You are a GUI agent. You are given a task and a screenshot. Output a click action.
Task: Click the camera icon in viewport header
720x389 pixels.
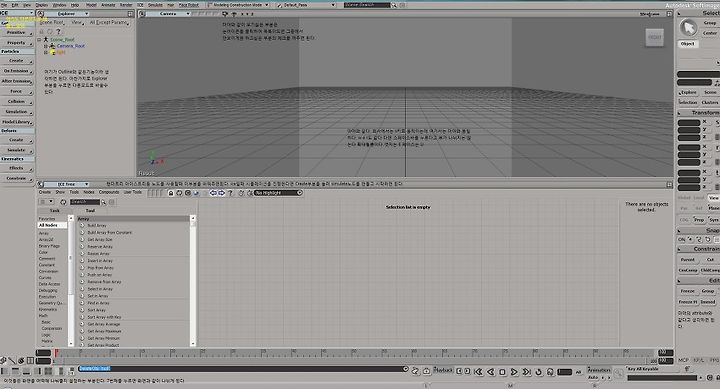pos(225,14)
